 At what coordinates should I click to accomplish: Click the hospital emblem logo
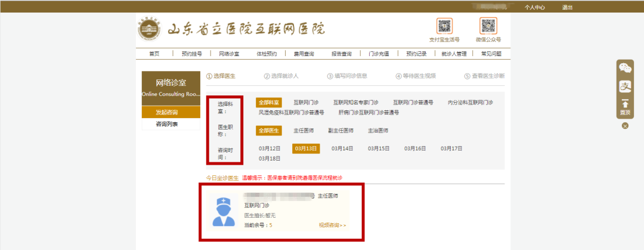(150, 29)
